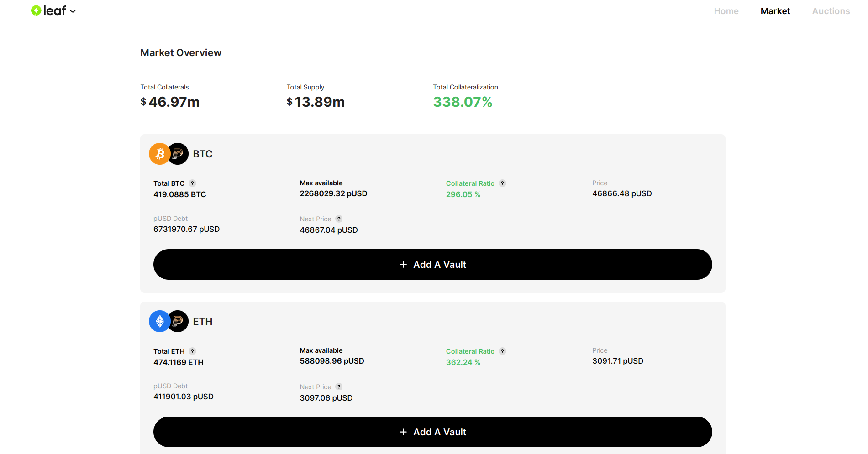
Task: Click the blue Ethereum coin icon
Action: pos(158,321)
